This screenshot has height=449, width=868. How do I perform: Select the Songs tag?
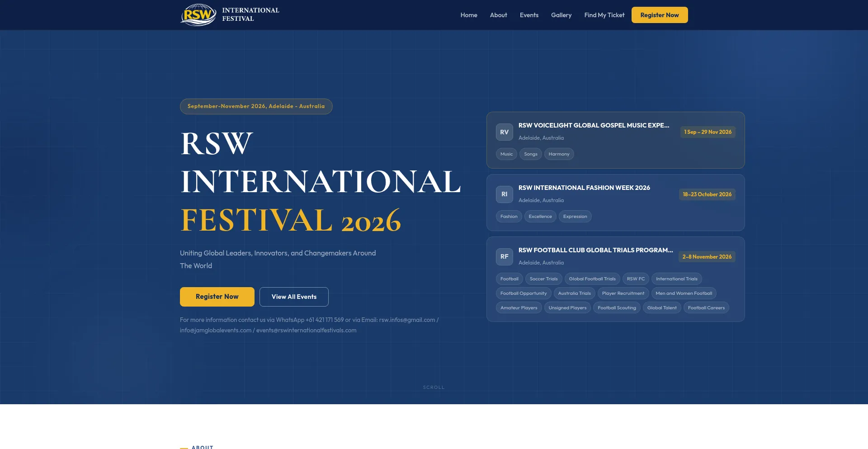coord(531,154)
